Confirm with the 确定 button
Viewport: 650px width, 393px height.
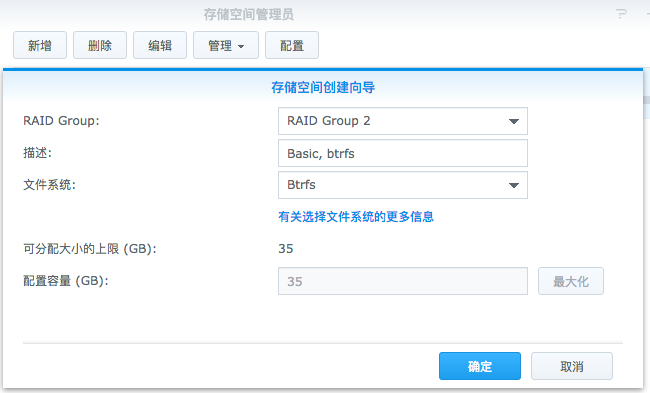[480, 366]
